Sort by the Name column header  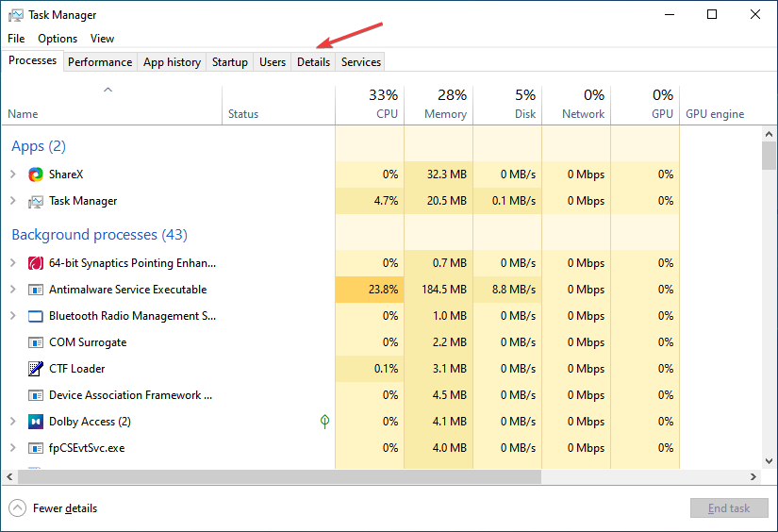tap(111, 106)
